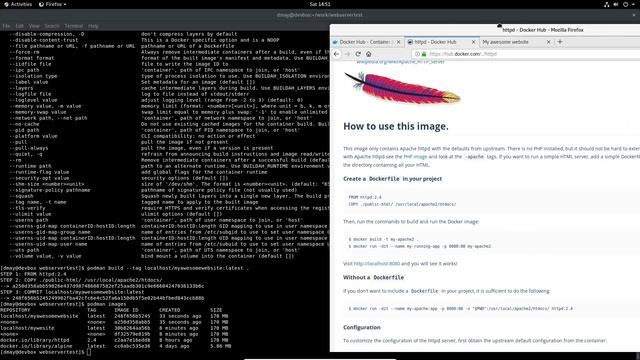The image size is (640, 360).
Task: Close the Docker Hub Container tab
Action: [x=399, y=42]
